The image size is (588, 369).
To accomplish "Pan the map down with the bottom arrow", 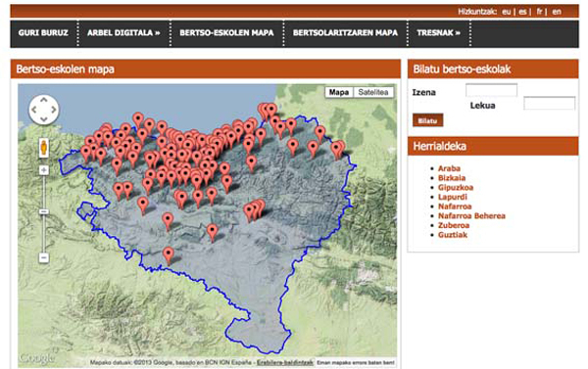I will (x=44, y=119).
